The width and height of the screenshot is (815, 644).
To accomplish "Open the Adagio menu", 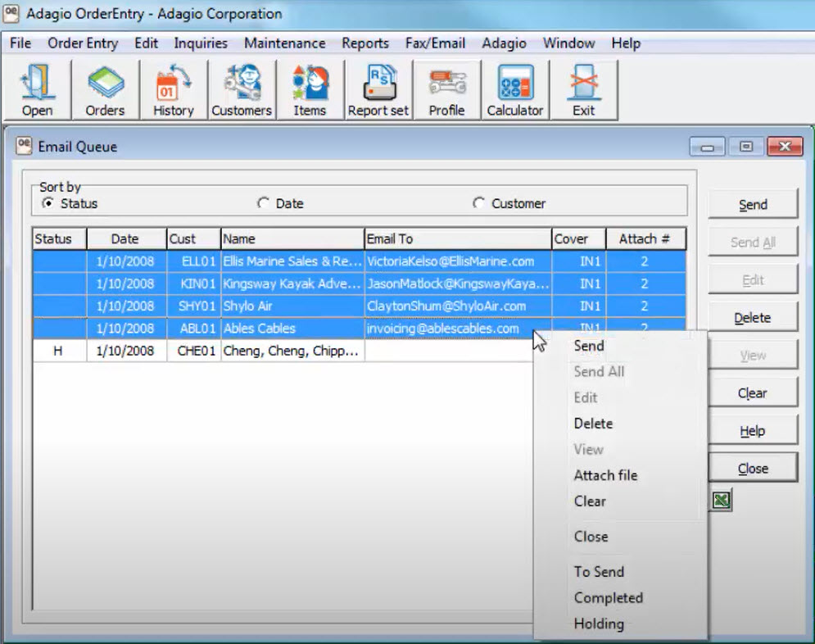I will point(504,43).
